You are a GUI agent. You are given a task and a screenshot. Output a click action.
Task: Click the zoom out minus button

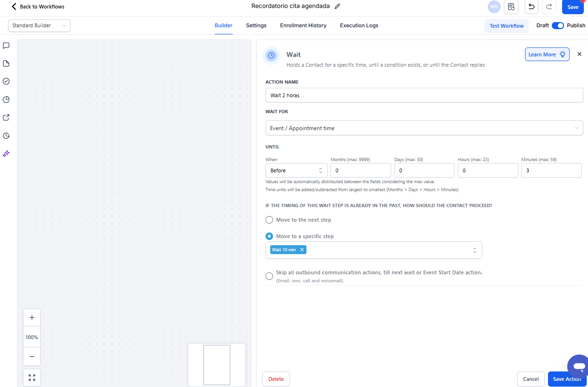[32, 356]
